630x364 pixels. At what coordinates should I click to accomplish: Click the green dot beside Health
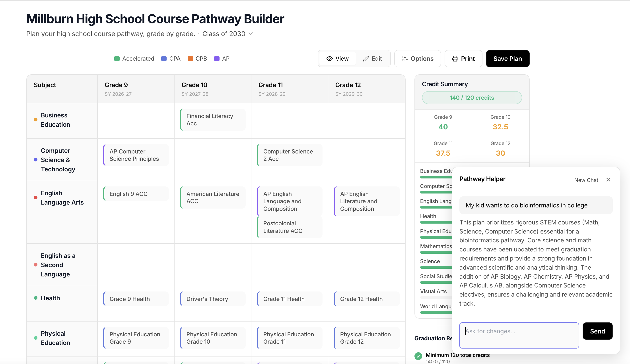click(35, 298)
